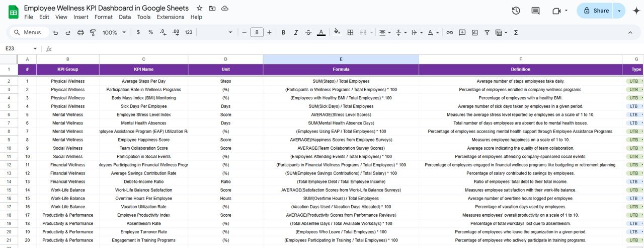Viewport: 644px width, 248px height.
Task: Click the Insert comment icon
Action: click(x=462, y=32)
